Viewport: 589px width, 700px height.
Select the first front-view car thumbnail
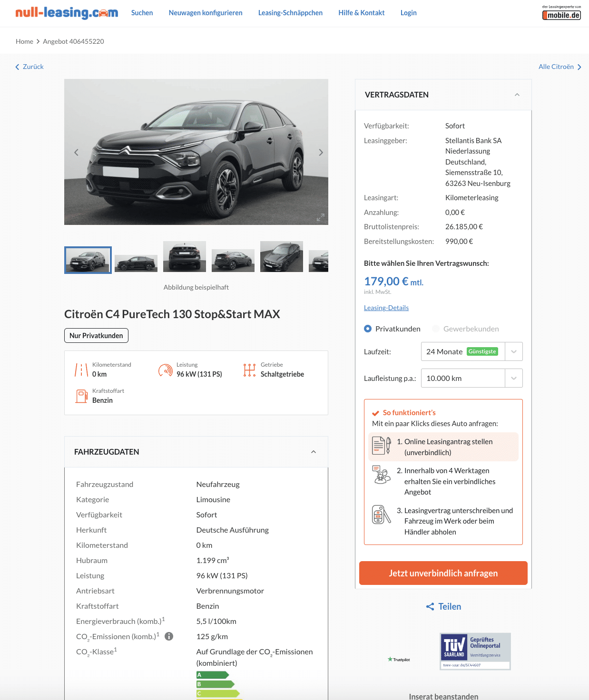click(88, 260)
